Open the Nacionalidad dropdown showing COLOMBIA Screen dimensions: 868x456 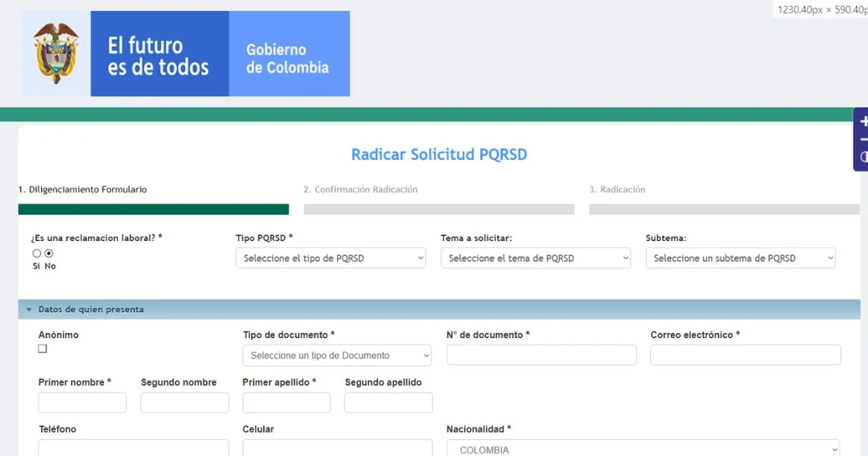point(643,449)
